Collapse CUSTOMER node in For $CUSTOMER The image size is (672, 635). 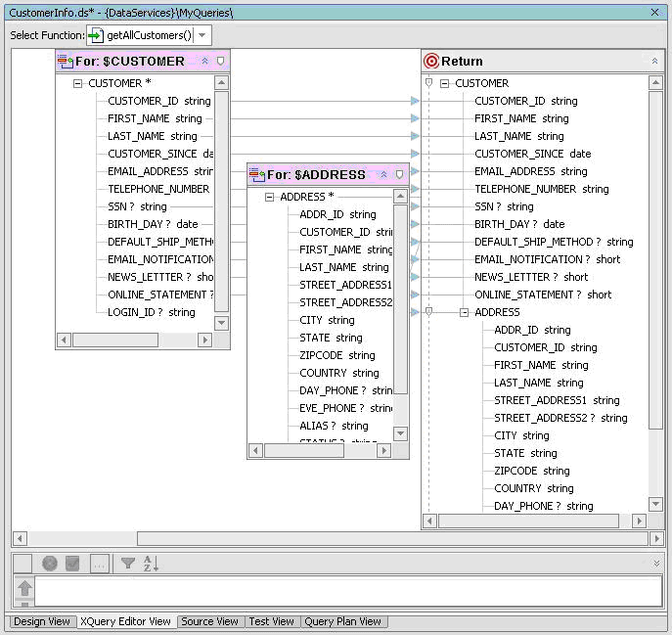point(77,83)
